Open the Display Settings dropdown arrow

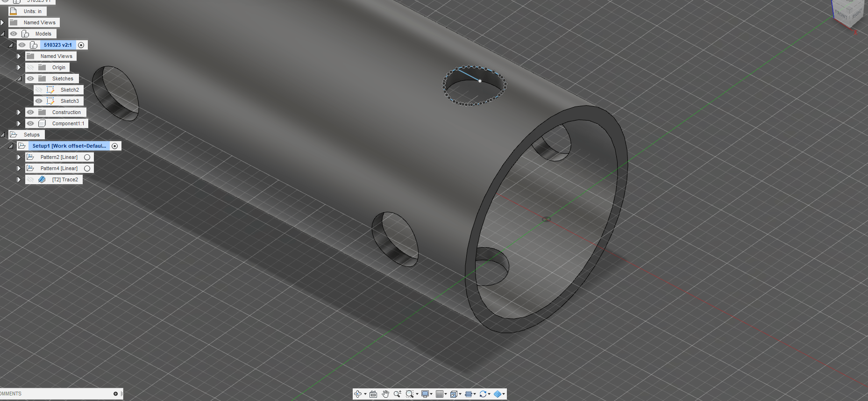(431, 394)
